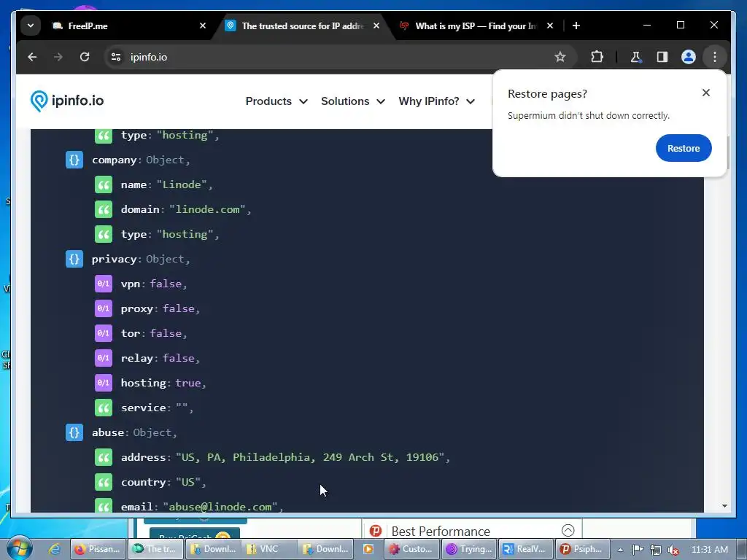Select the address value with Arch St
Viewport: 747px width, 560px height.
(x=310, y=457)
